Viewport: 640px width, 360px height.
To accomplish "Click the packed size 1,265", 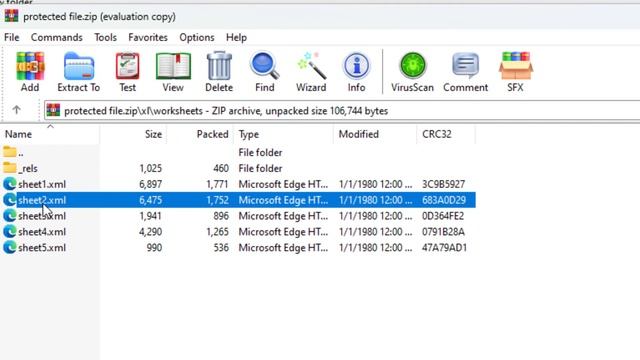I will 218,232.
